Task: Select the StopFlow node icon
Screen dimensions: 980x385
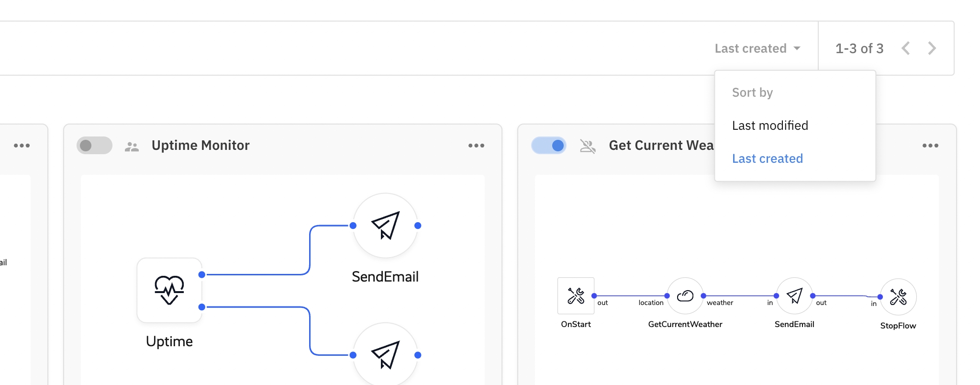Action: [898, 297]
